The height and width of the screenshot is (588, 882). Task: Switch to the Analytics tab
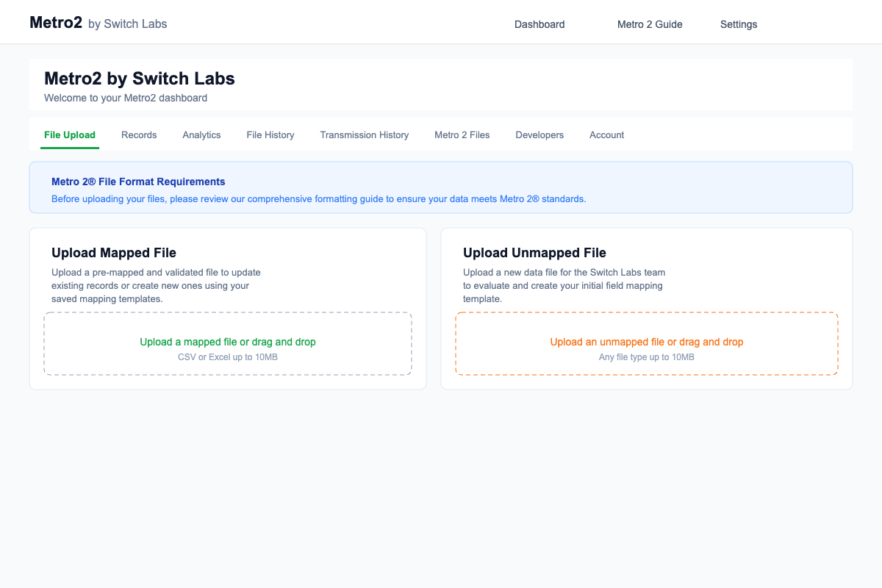pyautogui.click(x=201, y=135)
